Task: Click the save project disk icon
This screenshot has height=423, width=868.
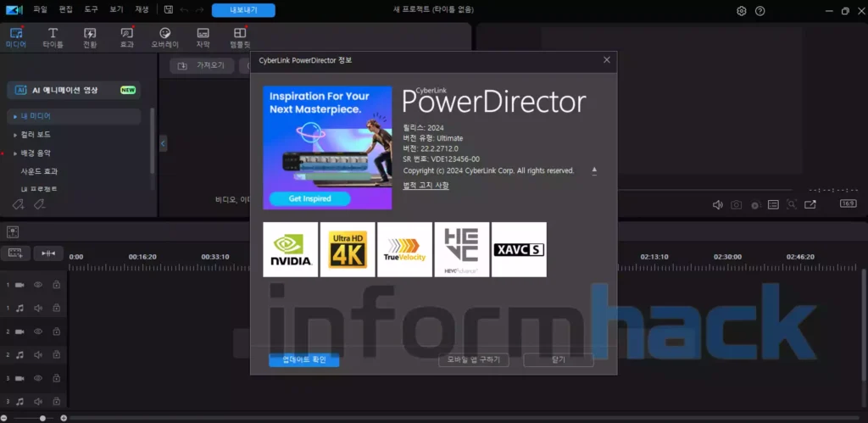Action: tap(169, 10)
